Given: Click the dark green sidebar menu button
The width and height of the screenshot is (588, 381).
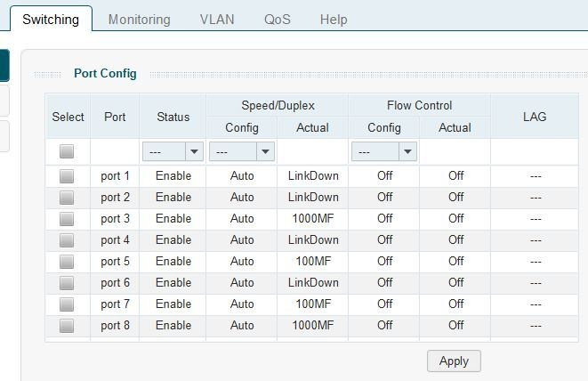Looking at the screenshot, I should click(x=4, y=65).
